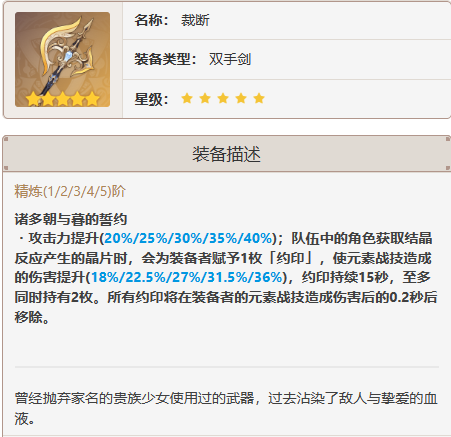Click the blue skill damage values 18%/22.5%/27%/31.5%/36%
Viewport: 451px width, 437px height.
pyautogui.click(x=187, y=277)
